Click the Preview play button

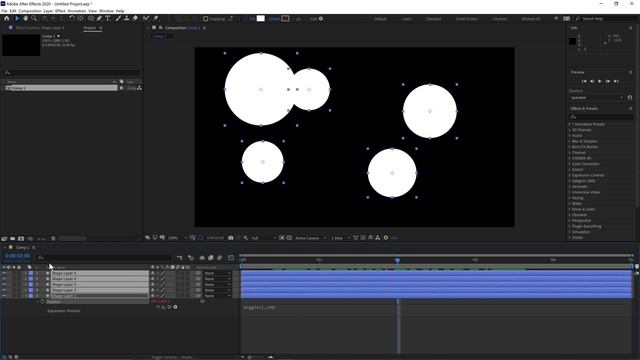click(x=600, y=81)
